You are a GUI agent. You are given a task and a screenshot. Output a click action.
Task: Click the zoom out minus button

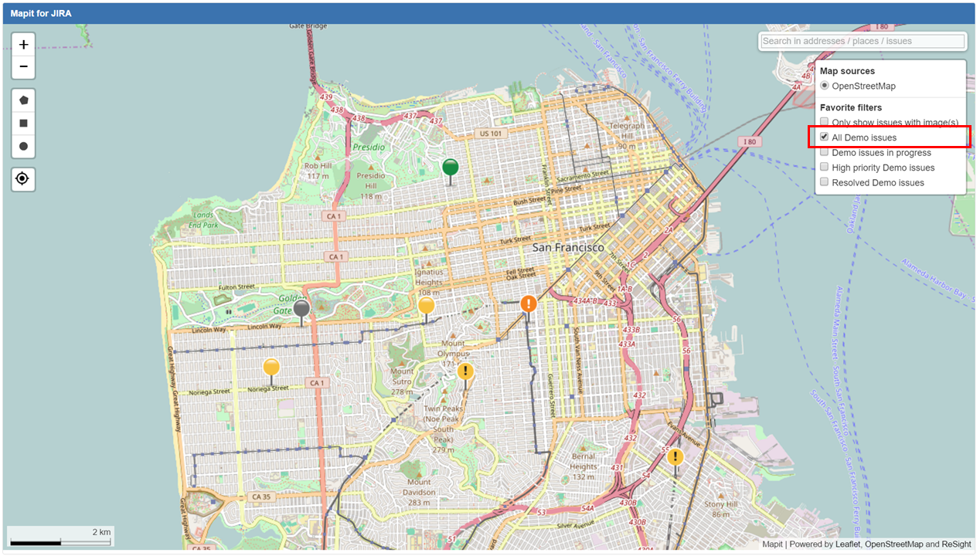(x=23, y=67)
